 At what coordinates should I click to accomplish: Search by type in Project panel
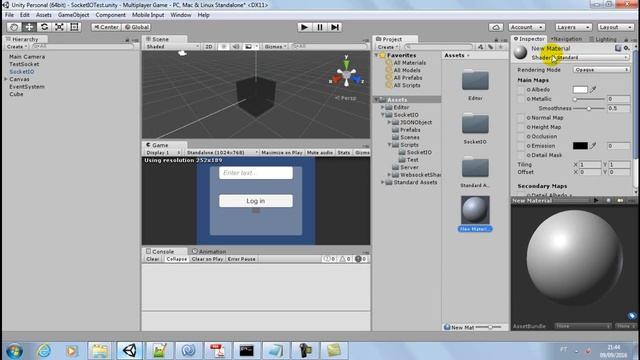coord(480,47)
